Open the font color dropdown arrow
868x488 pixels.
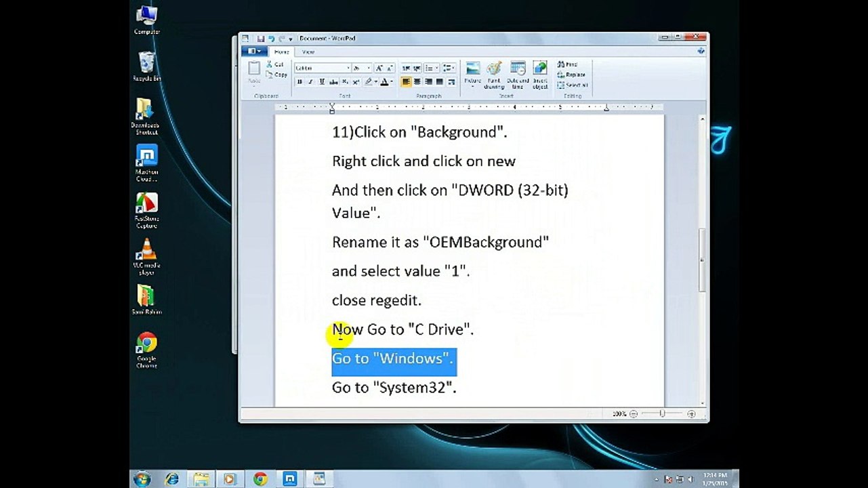click(392, 82)
